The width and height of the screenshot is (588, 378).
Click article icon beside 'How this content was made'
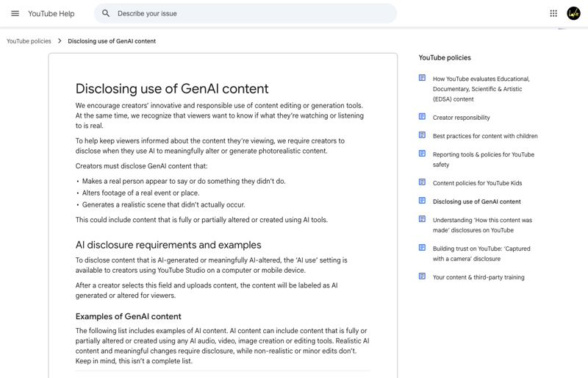tap(422, 219)
